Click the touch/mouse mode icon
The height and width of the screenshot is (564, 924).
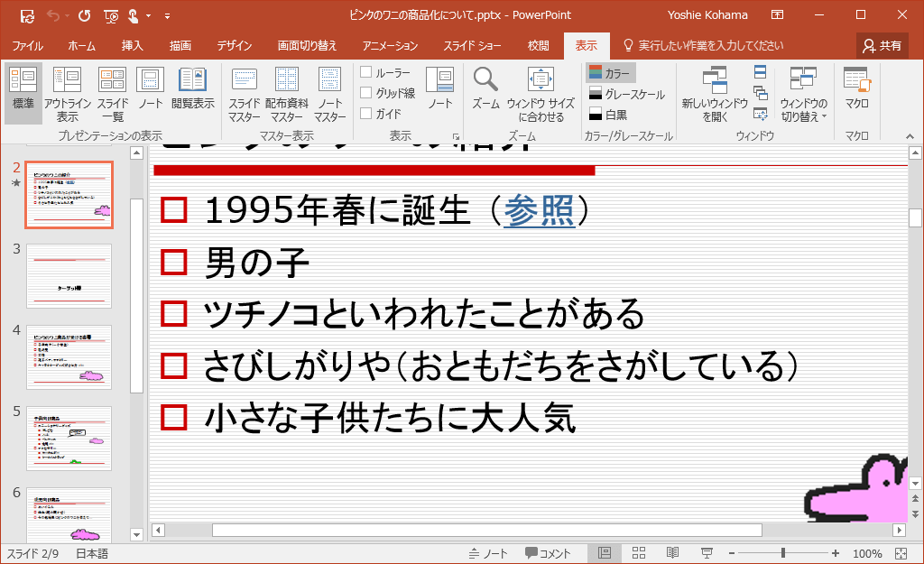pyautogui.click(x=134, y=16)
